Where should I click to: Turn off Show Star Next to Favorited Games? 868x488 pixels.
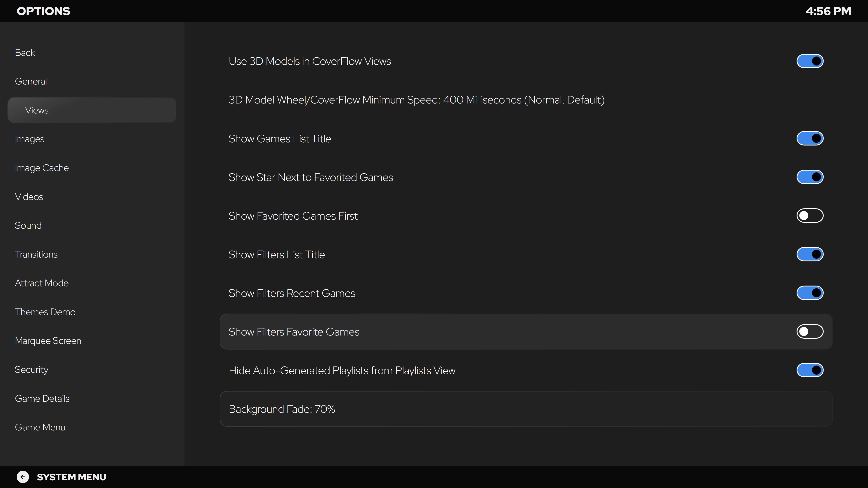[810, 177]
